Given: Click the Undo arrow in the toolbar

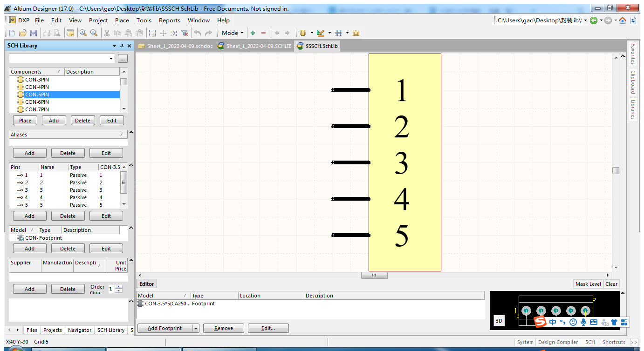Looking at the screenshot, I should (x=198, y=33).
